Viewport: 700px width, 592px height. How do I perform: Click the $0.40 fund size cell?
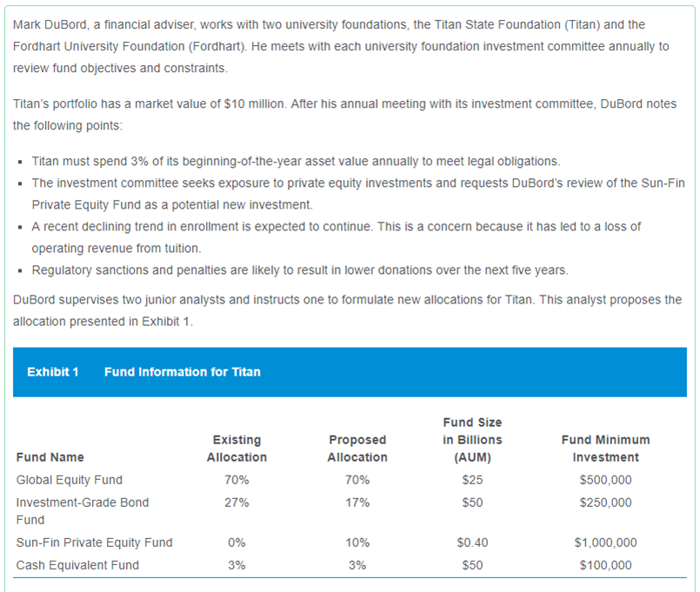click(x=472, y=542)
